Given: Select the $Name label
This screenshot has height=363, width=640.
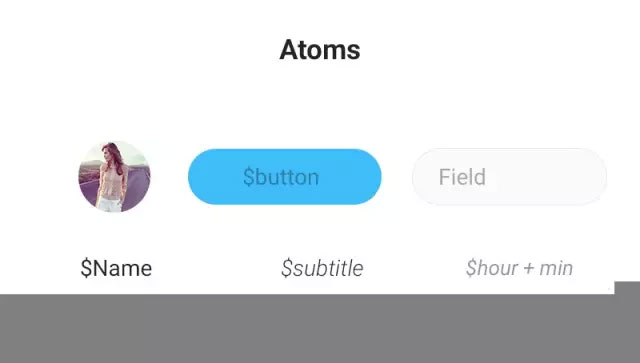Looking at the screenshot, I should (x=116, y=268).
